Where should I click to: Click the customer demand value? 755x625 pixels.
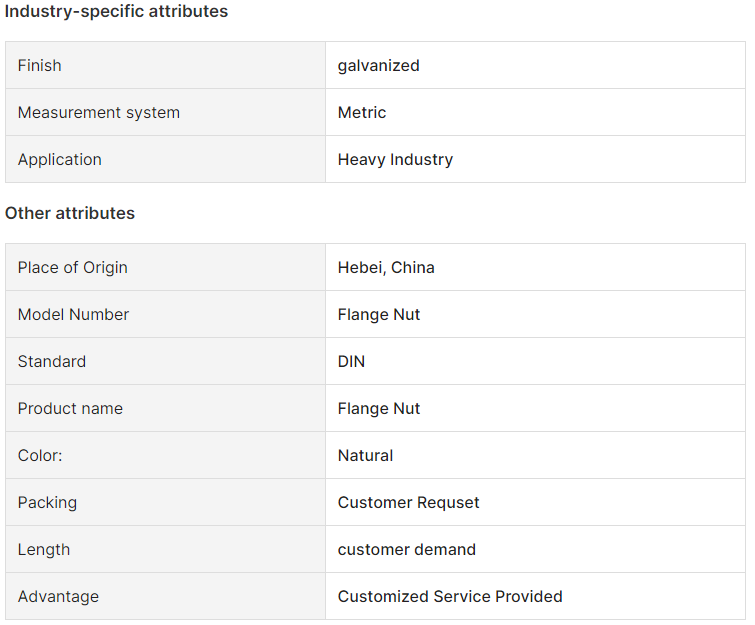pos(407,549)
